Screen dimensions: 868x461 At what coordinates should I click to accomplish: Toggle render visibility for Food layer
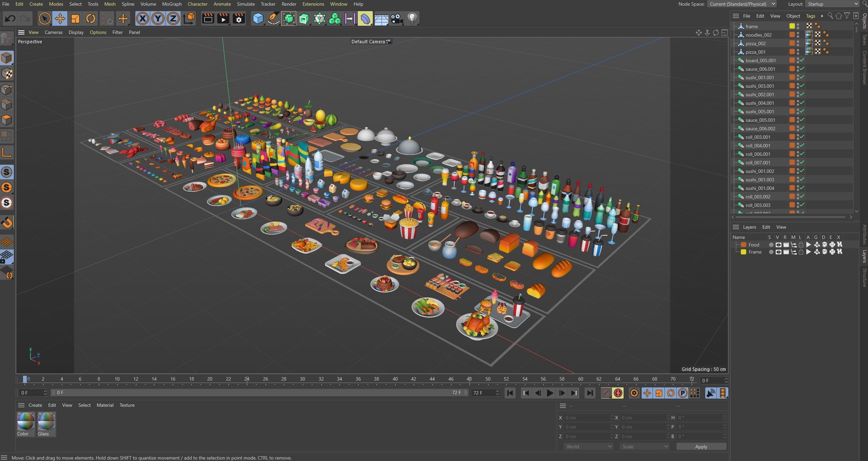pos(786,245)
